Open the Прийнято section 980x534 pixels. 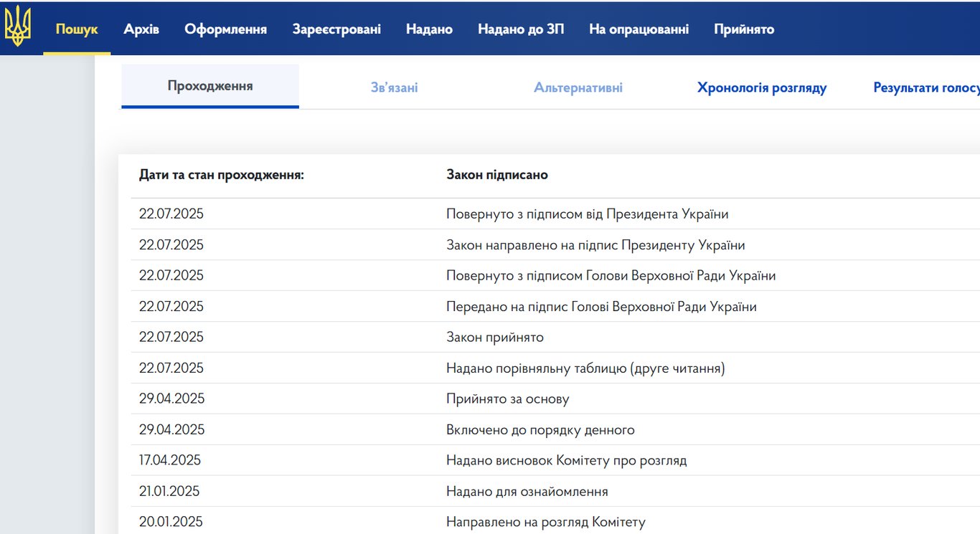pyautogui.click(x=743, y=29)
